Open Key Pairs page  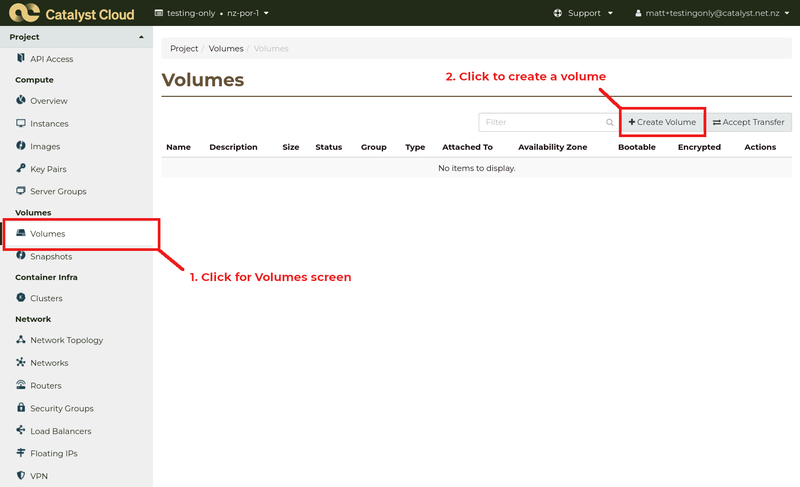pyautogui.click(x=48, y=169)
